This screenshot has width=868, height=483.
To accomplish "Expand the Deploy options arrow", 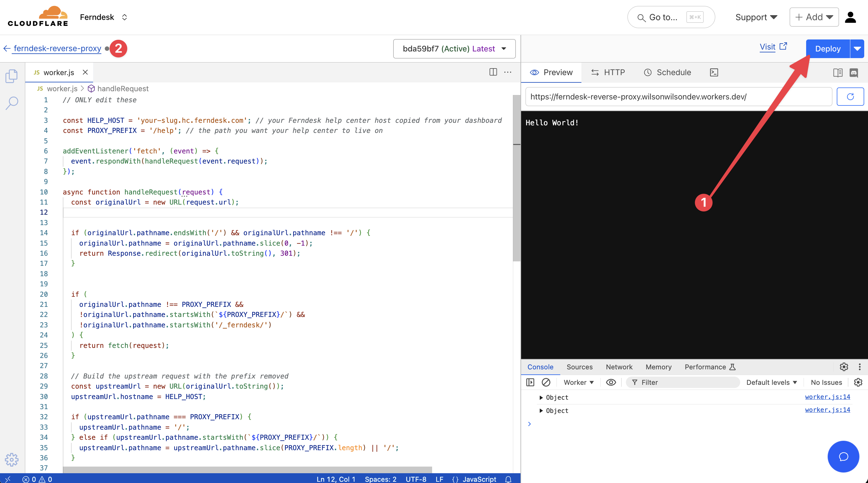I will (857, 49).
